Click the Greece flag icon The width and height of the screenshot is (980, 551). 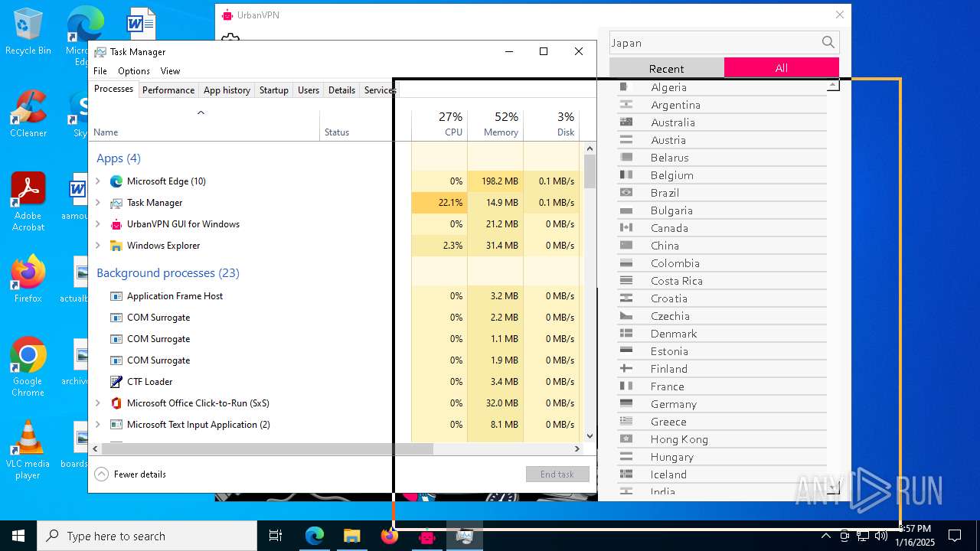click(x=626, y=421)
